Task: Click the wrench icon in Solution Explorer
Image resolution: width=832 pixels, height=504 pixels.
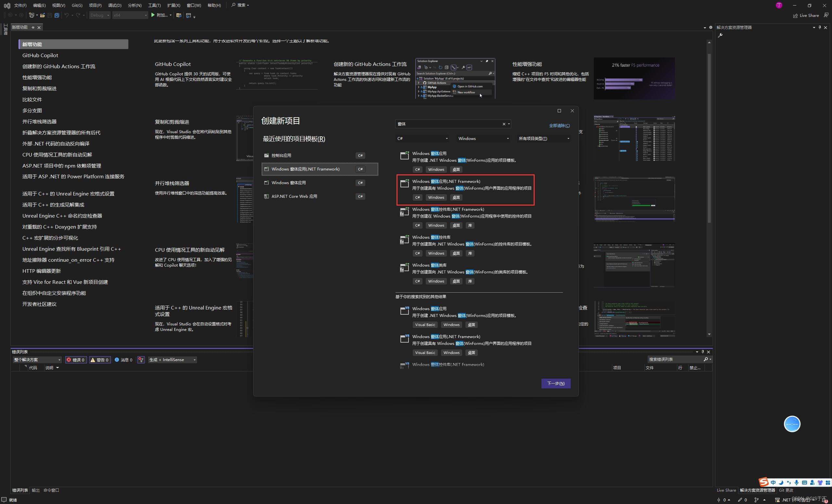Action: [x=720, y=35]
